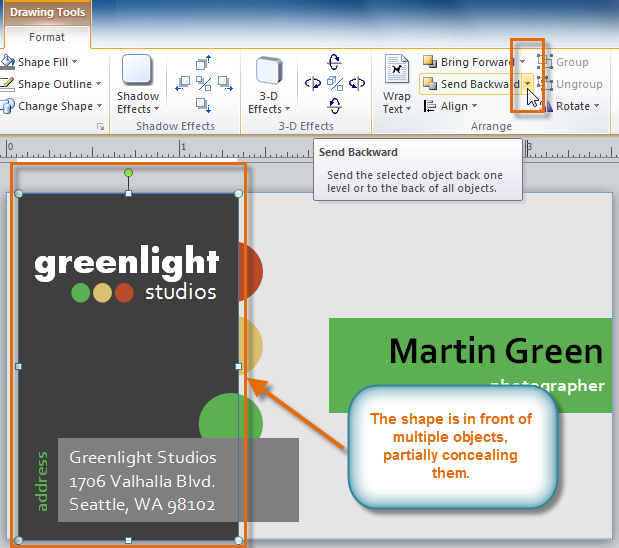Click the Tilt Left 3-D icon

[x=313, y=84]
